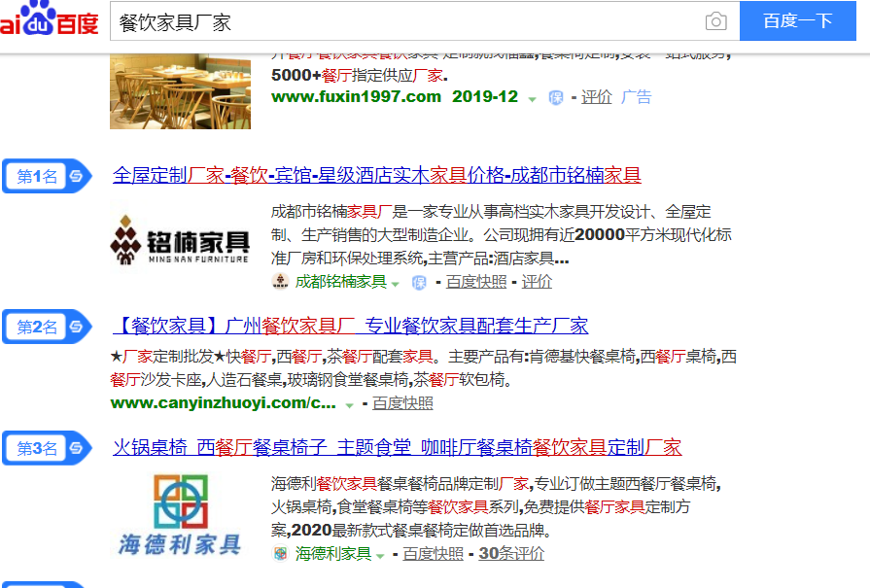870x588 pixels.
Task: Open 评价 link for 成都铭楠家具 result
Action: tap(537, 282)
